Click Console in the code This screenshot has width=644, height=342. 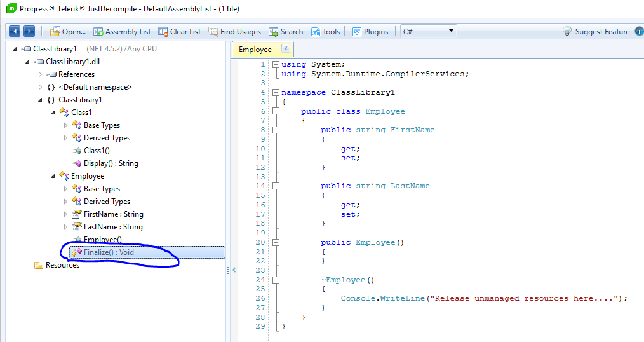pos(358,298)
